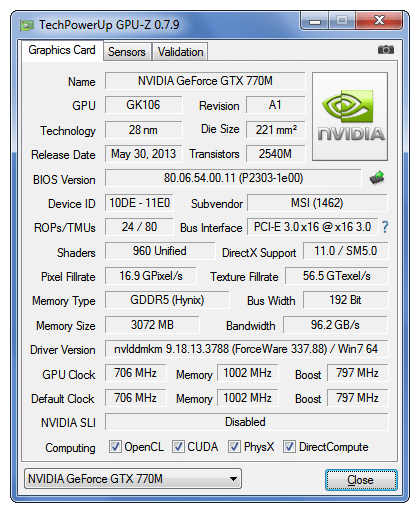Click the Device ID 10DE - 11E0 field
420x513 pixels.
(x=139, y=203)
